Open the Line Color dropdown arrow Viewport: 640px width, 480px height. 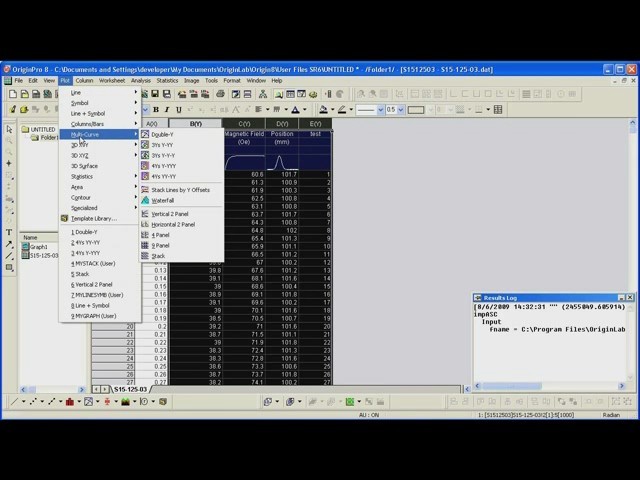click(x=351, y=109)
